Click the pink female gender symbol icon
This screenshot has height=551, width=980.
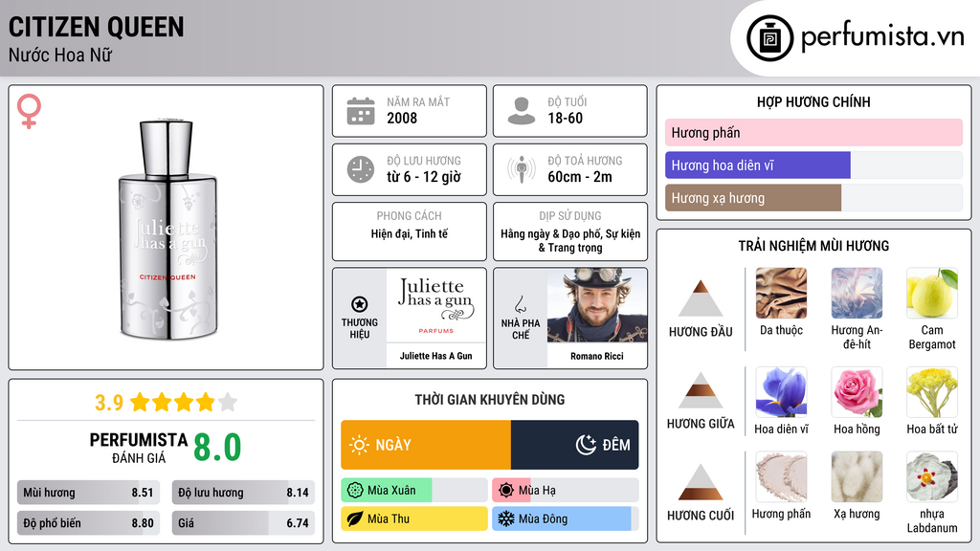[x=29, y=111]
